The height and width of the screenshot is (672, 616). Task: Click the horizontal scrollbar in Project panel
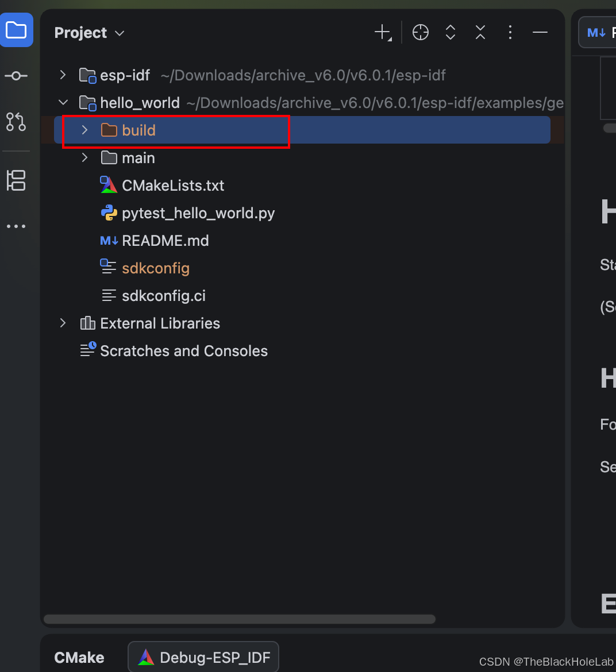(x=240, y=619)
